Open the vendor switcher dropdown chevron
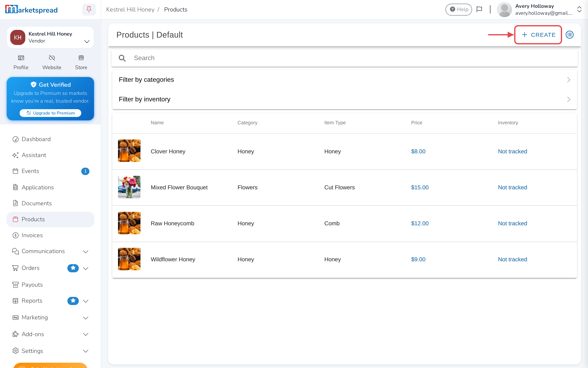The image size is (588, 368). [x=87, y=41]
